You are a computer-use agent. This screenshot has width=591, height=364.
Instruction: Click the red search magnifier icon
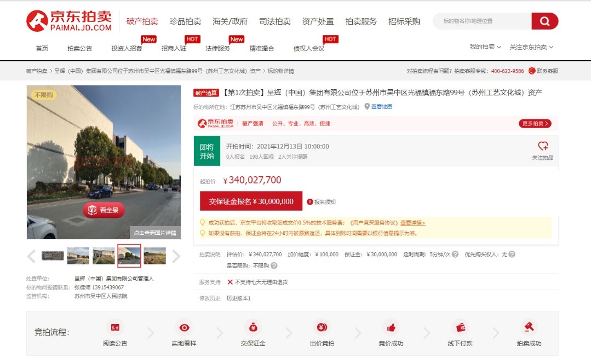tap(544, 20)
